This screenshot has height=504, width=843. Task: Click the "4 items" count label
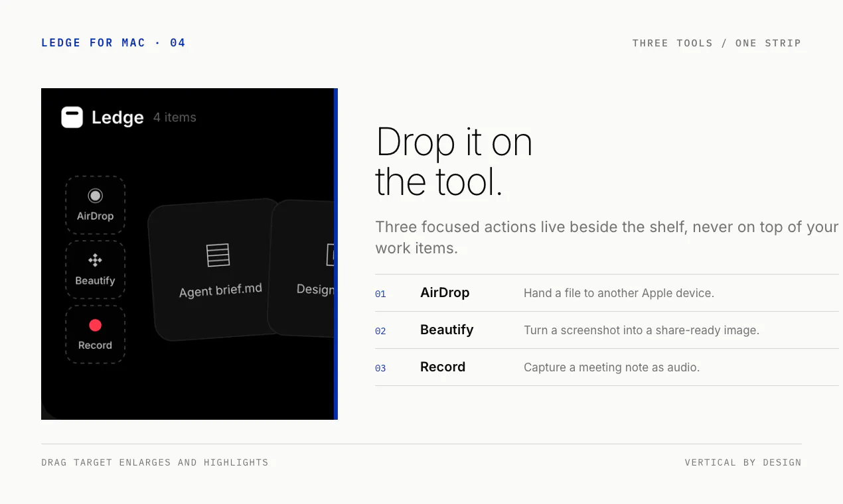[x=175, y=117]
